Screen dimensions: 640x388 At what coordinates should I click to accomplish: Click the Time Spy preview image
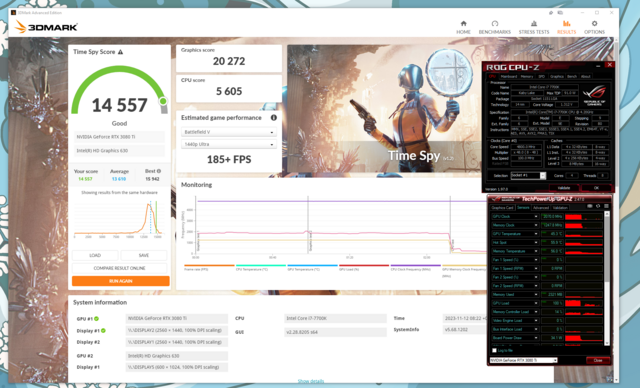[x=384, y=109]
